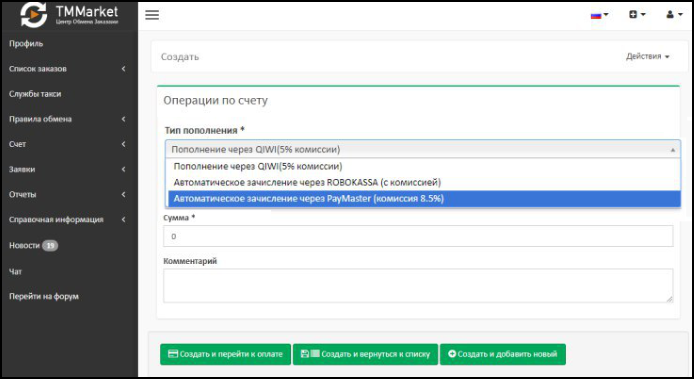694x379 pixels.
Task: Click the Создать page heading
Action: coord(180,57)
